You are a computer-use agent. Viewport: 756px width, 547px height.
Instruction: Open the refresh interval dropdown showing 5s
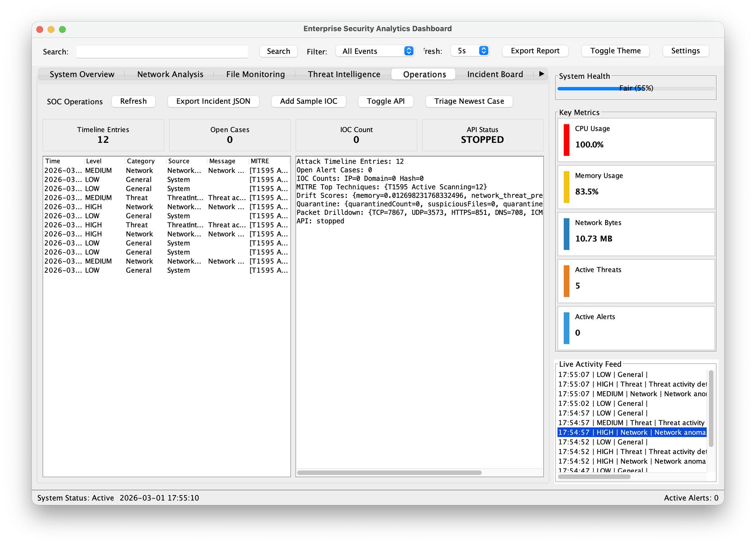[469, 51]
